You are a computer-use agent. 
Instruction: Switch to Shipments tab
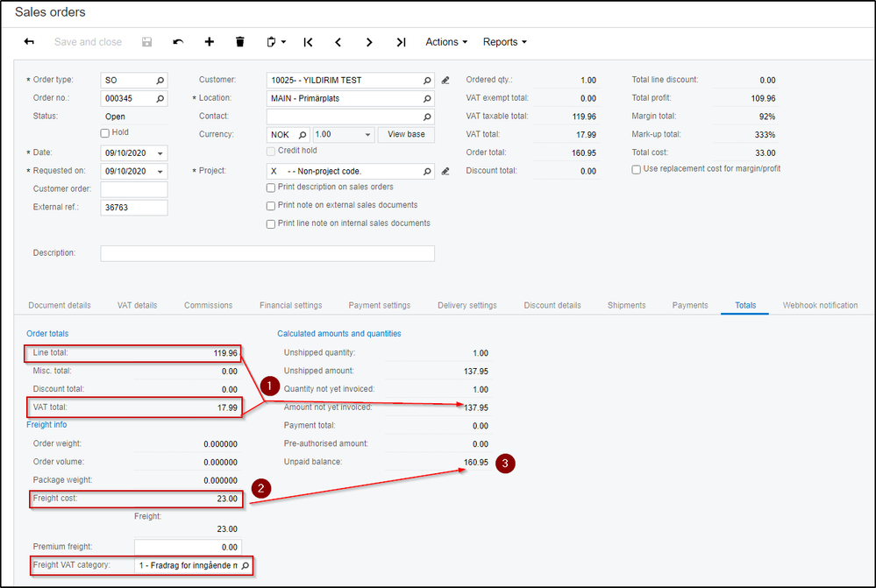pos(626,306)
